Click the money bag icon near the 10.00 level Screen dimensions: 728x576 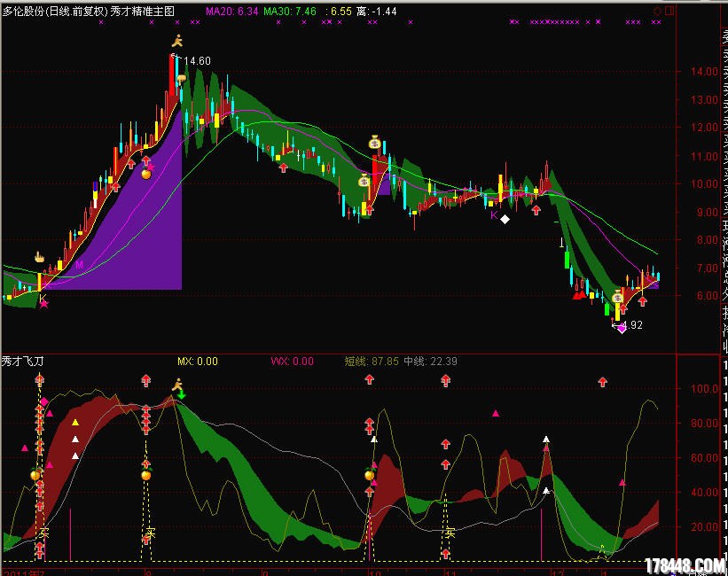click(x=364, y=180)
